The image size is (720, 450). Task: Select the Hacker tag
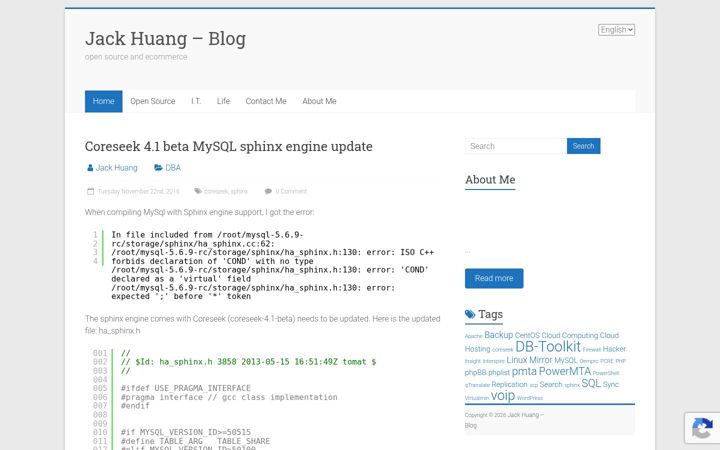click(x=614, y=349)
